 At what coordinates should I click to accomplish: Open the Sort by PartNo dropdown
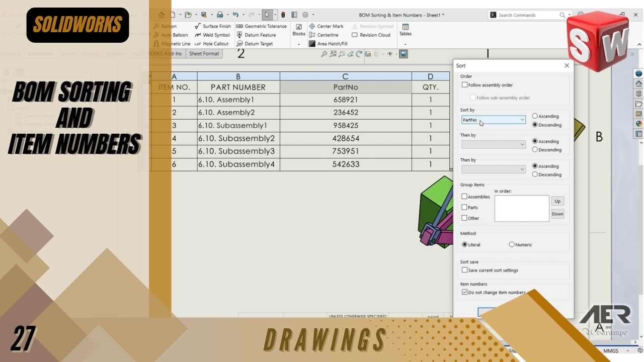pos(494,120)
